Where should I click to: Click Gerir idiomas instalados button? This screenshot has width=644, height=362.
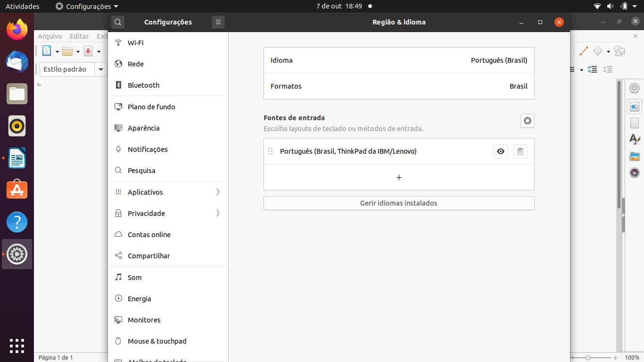point(399,203)
